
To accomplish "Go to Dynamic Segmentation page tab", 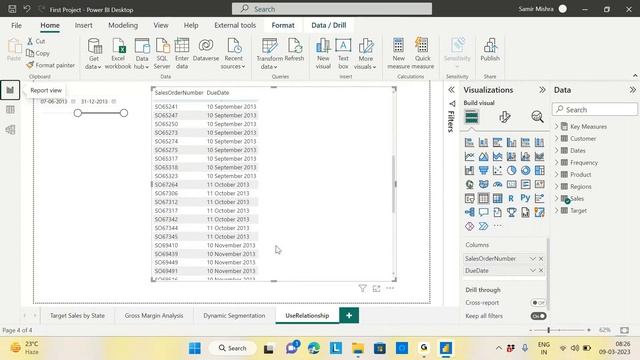I will click(234, 316).
